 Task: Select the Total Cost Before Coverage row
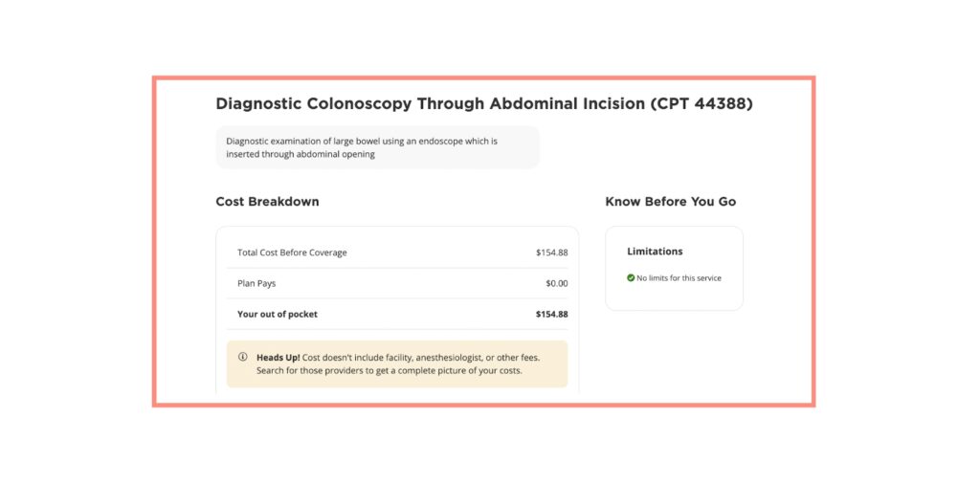[397, 252]
